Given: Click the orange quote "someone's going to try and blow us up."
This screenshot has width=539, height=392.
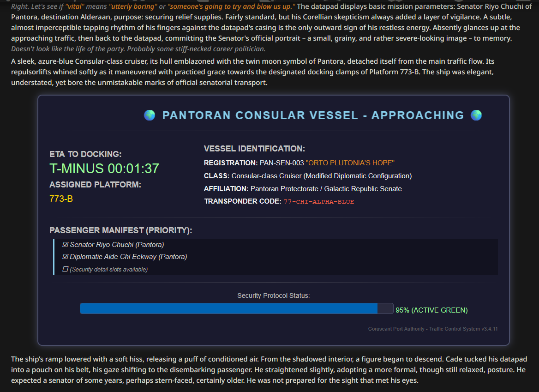Looking at the screenshot, I should 231,6.
